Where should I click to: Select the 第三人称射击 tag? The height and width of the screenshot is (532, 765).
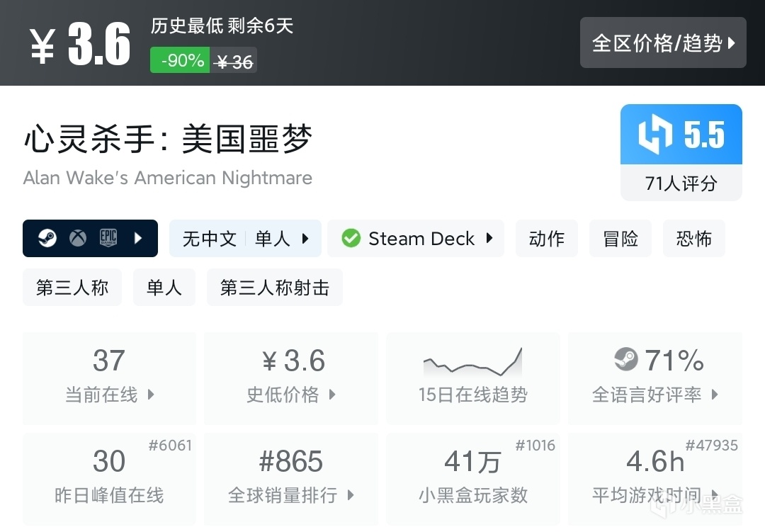point(275,287)
